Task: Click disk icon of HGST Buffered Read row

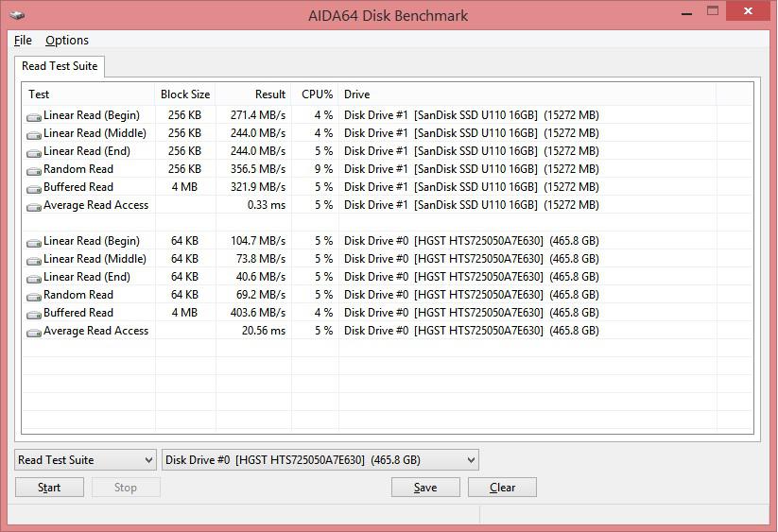Action: [x=34, y=315]
